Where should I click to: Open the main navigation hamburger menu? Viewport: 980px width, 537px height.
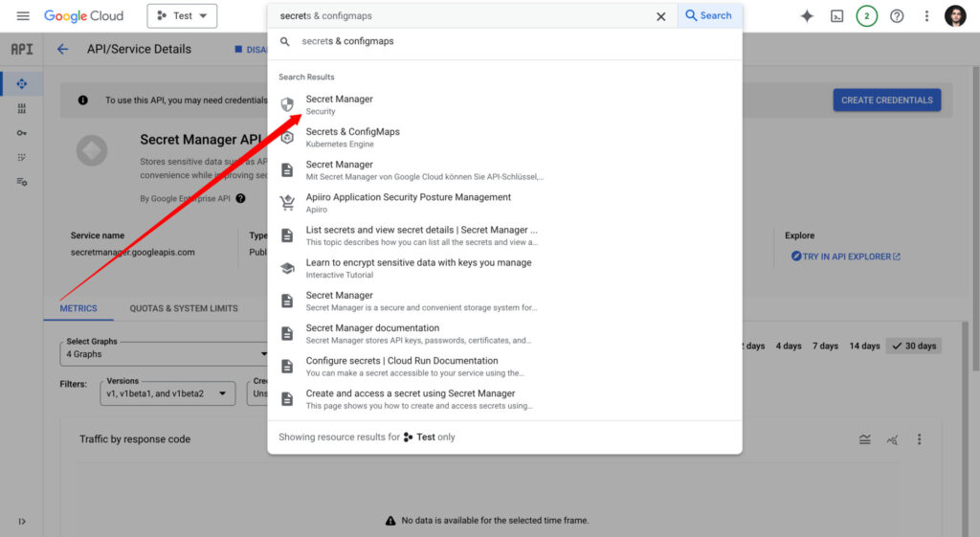[x=23, y=16]
